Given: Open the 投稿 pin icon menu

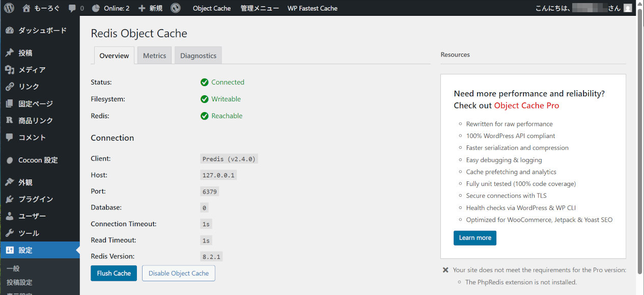Looking at the screenshot, I should [9, 53].
